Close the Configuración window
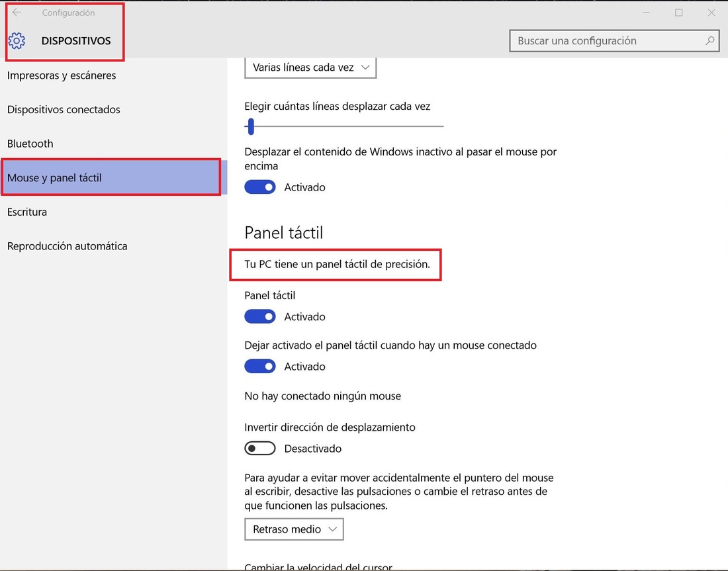Viewport: 728px width, 571px height. (x=711, y=13)
